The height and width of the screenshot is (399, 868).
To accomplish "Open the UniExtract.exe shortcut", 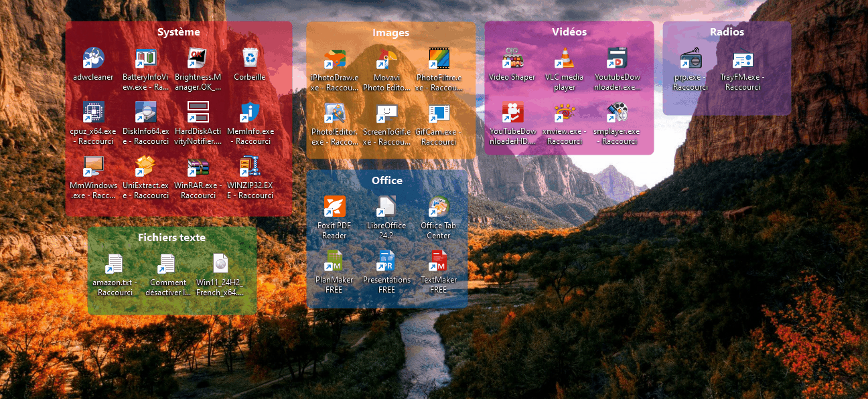I will tap(145, 165).
